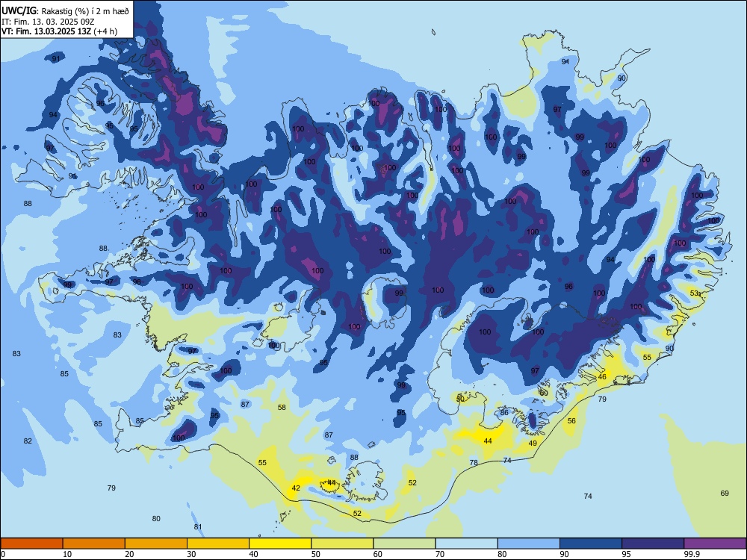Select the '58' value in the southwest lowlands
747x560 pixels.
pos(282,407)
